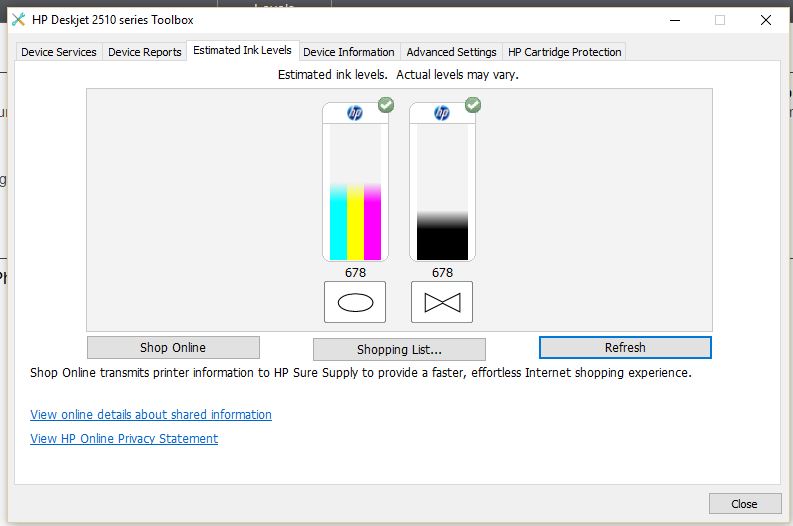Minimize the HP Deskjet 2510 Toolbox window
The width and height of the screenshot is (793, 526).
[x=675, y=20]
